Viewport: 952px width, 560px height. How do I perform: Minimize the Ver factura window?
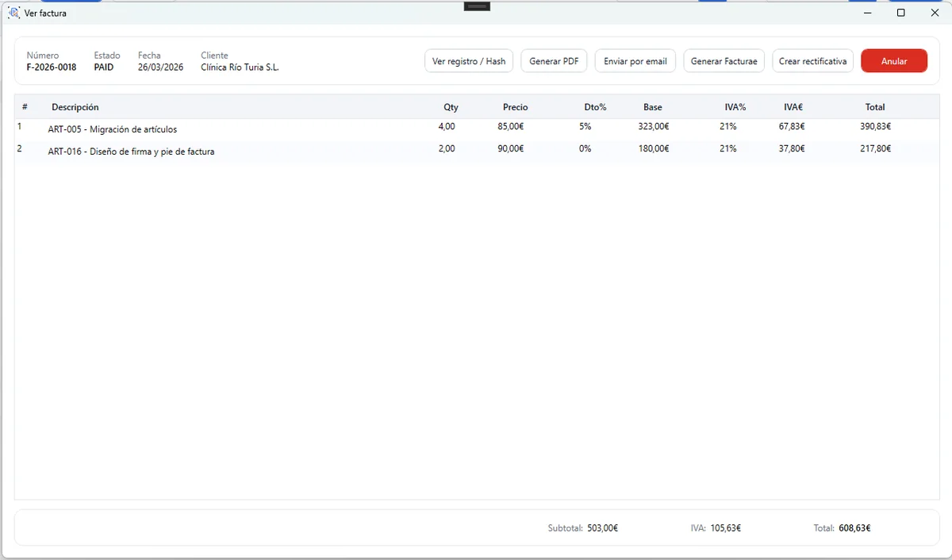tap(869, 13)
